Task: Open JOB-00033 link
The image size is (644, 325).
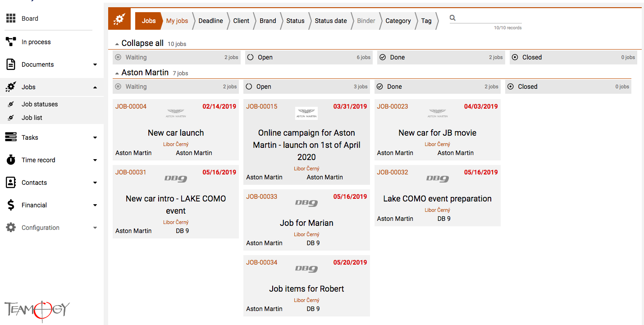Action: click(261, 197)
